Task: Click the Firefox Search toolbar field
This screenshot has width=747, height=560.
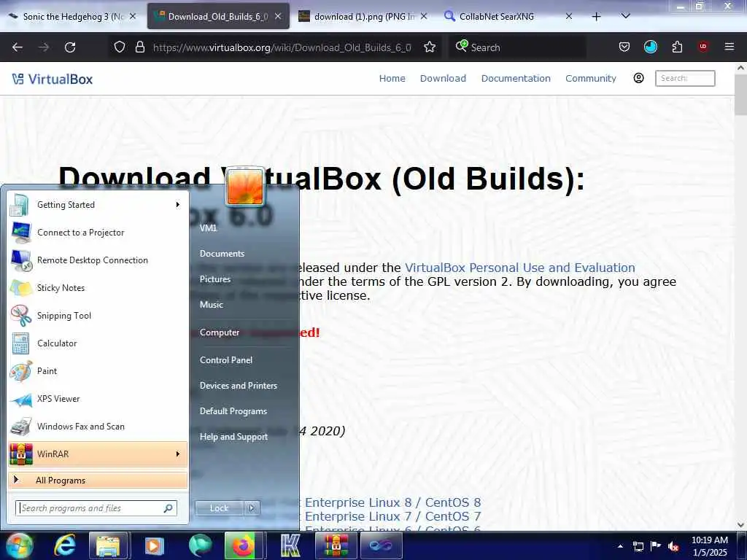Action: pos(517,47)
